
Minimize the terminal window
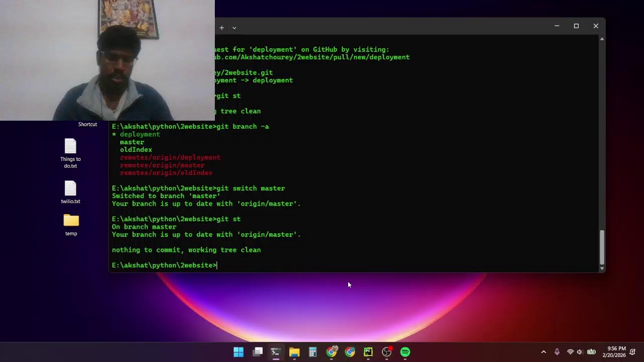(557, 26)
